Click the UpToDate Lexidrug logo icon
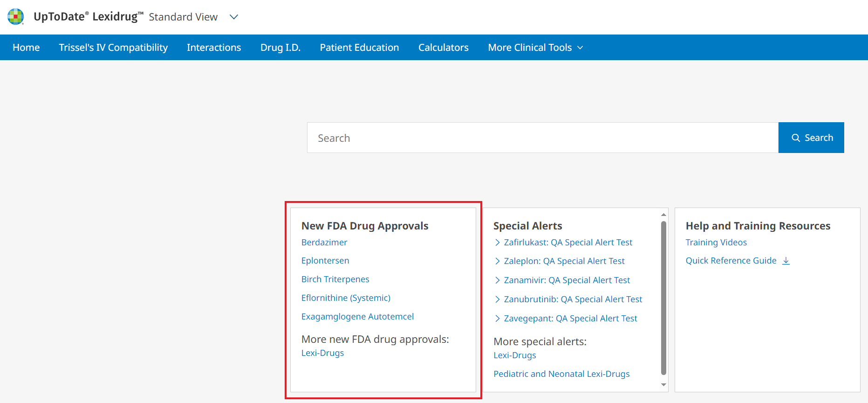 tap(15, 17)
